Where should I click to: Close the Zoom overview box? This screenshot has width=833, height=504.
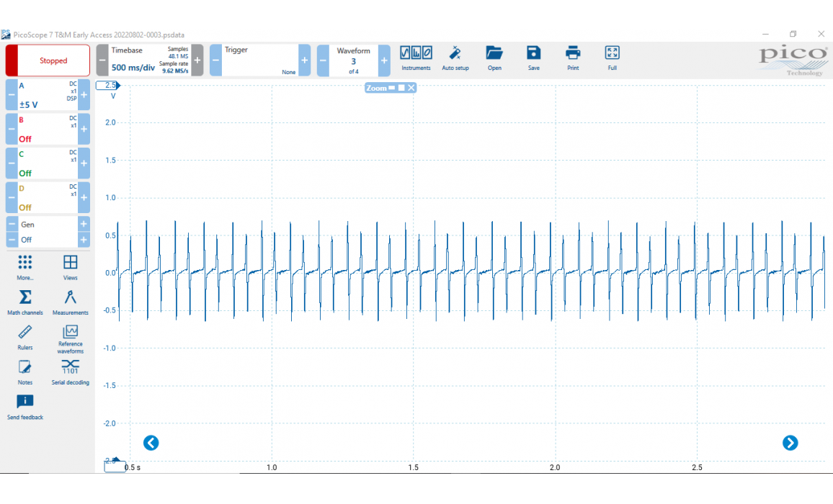(x=411, y=88)
